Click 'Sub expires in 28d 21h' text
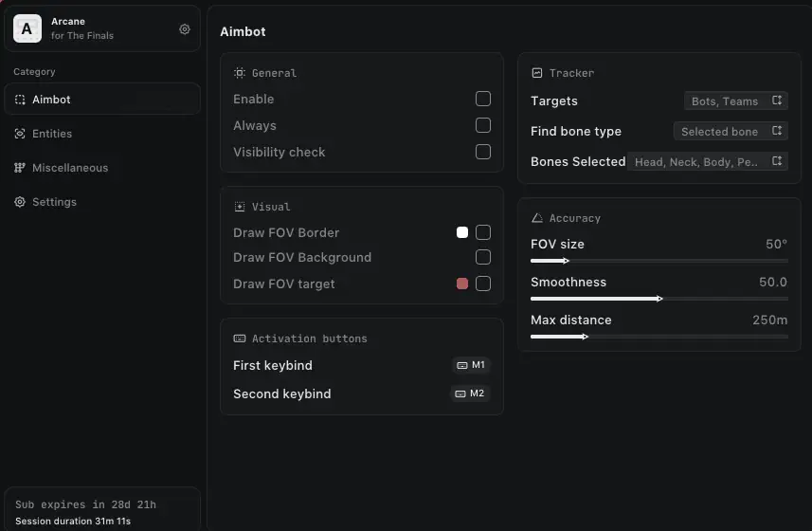The image size is (812, 531). tap(85, 504)
